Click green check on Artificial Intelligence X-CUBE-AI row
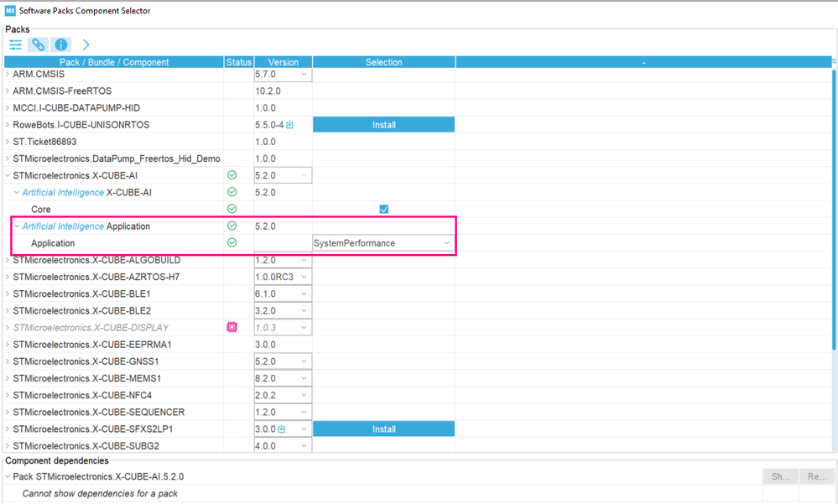 coord(232,192)
